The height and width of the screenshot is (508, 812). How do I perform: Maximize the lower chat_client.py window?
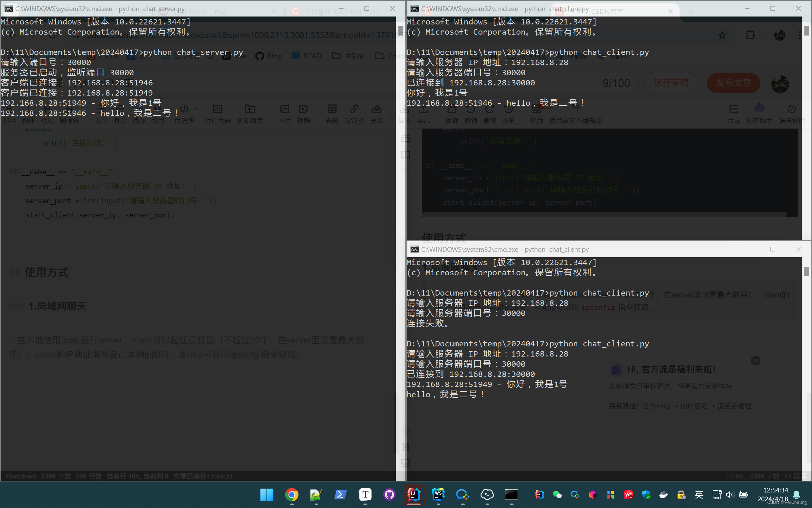pyautogui.click(x=773, y=249)
